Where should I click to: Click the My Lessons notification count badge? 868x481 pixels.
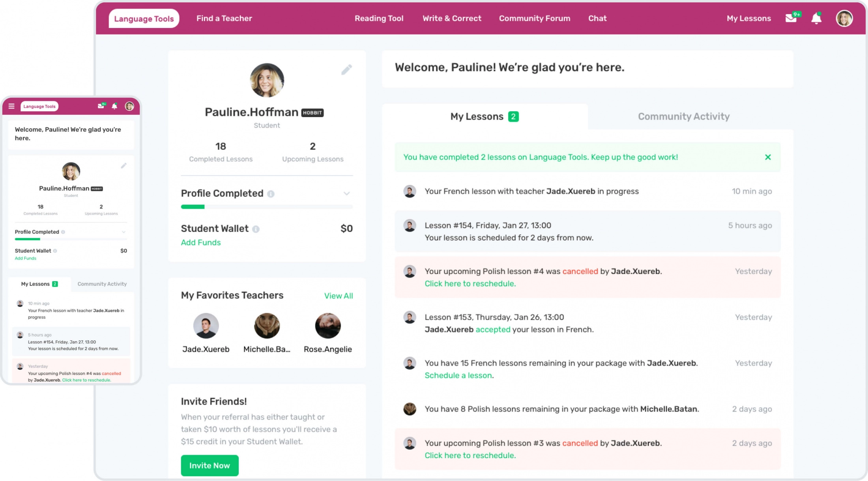click(x=513, y=116)
